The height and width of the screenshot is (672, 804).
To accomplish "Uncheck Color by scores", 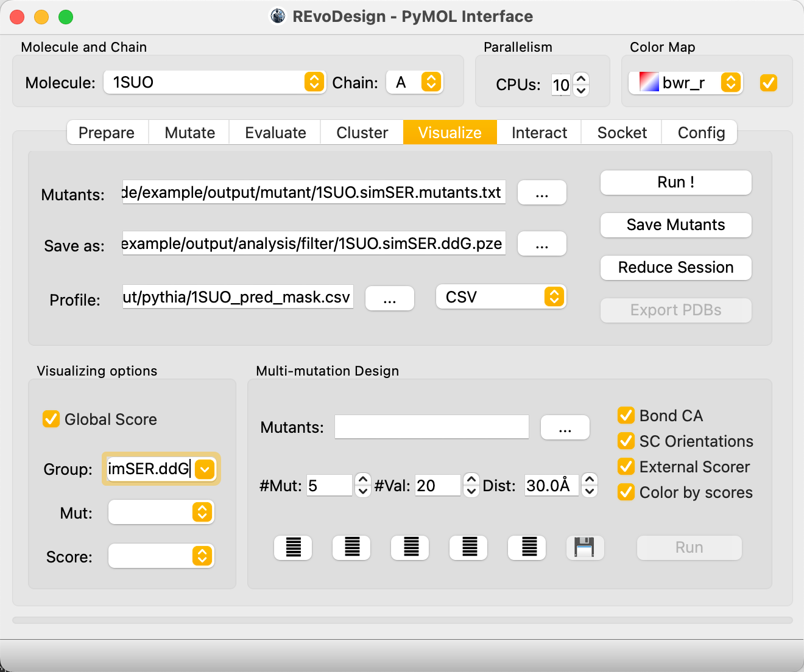I will pyautogui.click(x=626, y=492).
